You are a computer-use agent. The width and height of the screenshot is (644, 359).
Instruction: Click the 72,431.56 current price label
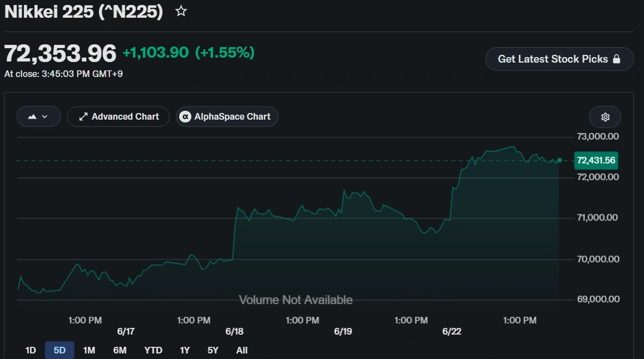(x=596, y=161)
